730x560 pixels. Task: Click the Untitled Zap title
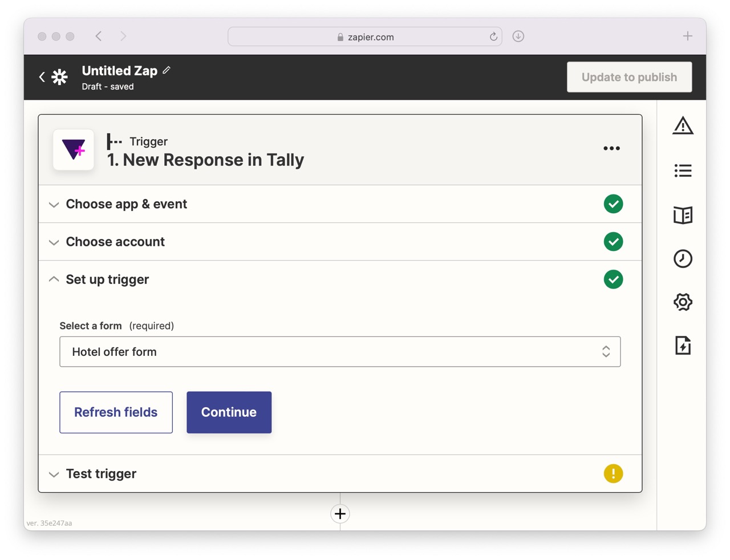click(x=120, y=71)
